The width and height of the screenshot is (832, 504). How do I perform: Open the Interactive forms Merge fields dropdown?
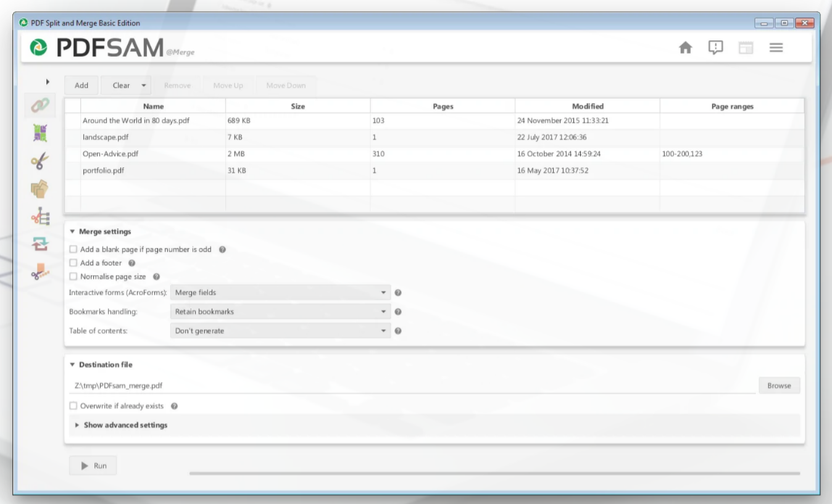click(x=280, y=293)
